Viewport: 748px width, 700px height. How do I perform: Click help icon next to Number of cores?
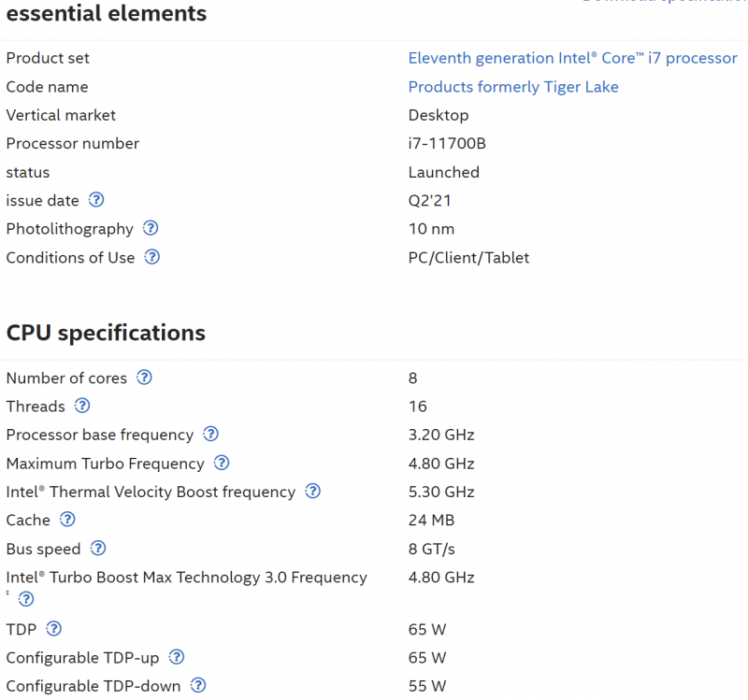pos(144,378)
